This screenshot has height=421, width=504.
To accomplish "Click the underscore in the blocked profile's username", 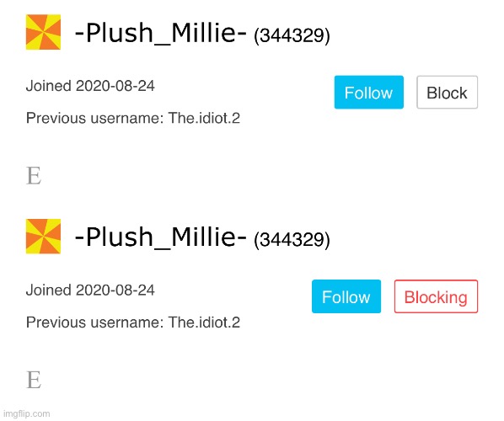I will click(x=162, y=248).
